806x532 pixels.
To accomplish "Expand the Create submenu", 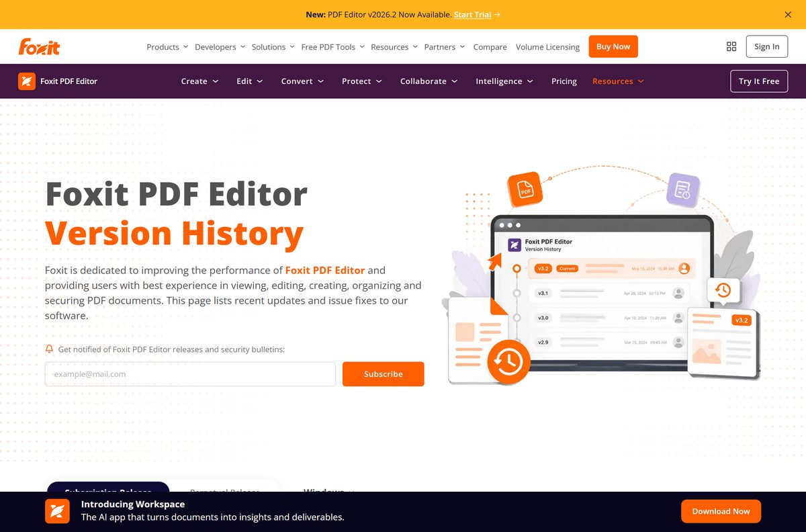I will click(x=199, y=81).
